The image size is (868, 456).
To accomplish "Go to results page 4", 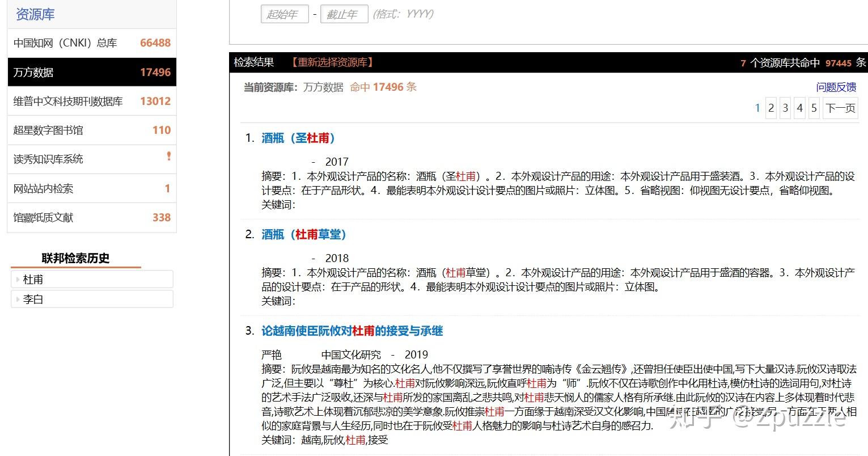I will [x=799, y=108].
